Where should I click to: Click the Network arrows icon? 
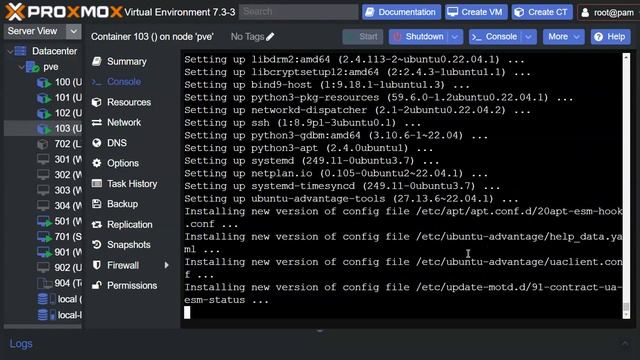point(97,122)
